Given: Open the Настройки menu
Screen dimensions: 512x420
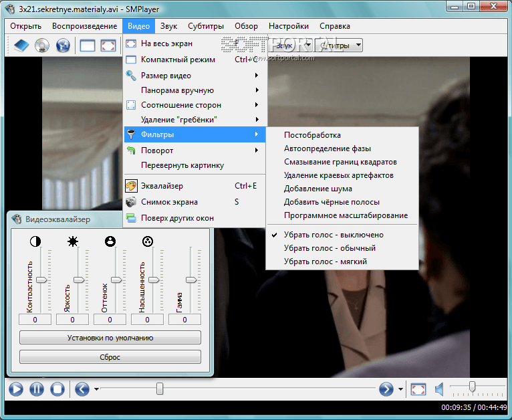Looking at the screenshot, I should tap(289, 26).
